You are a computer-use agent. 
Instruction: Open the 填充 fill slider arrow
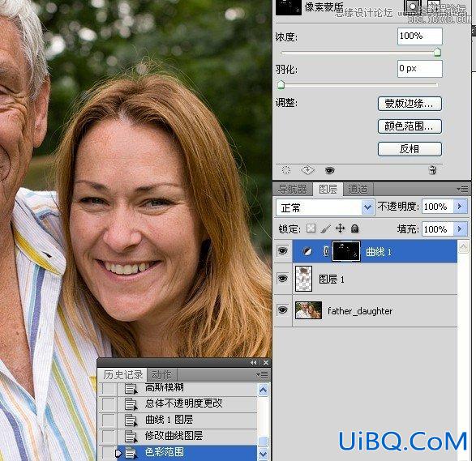click(460, 229)
